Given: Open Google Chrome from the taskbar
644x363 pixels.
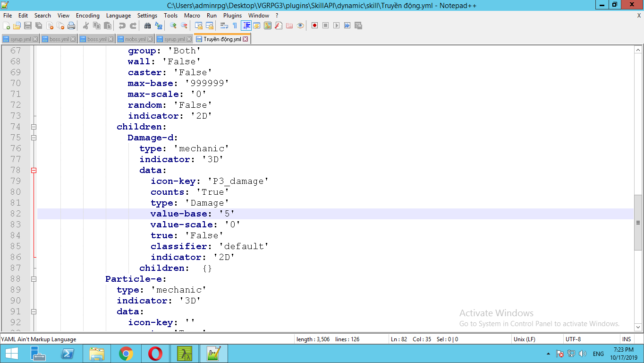Looking at the screenshot, I should coord(126,354).
